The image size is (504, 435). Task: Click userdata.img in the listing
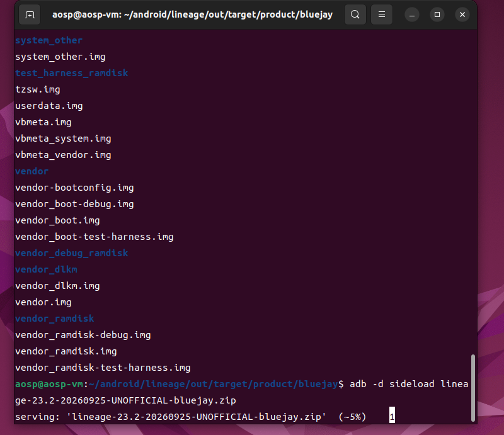click(49, 106)
